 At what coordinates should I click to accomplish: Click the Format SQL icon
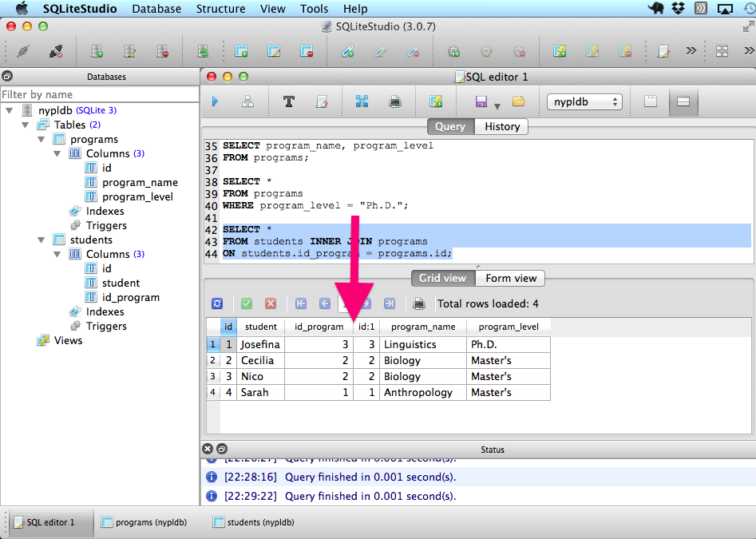coord(289,101)
